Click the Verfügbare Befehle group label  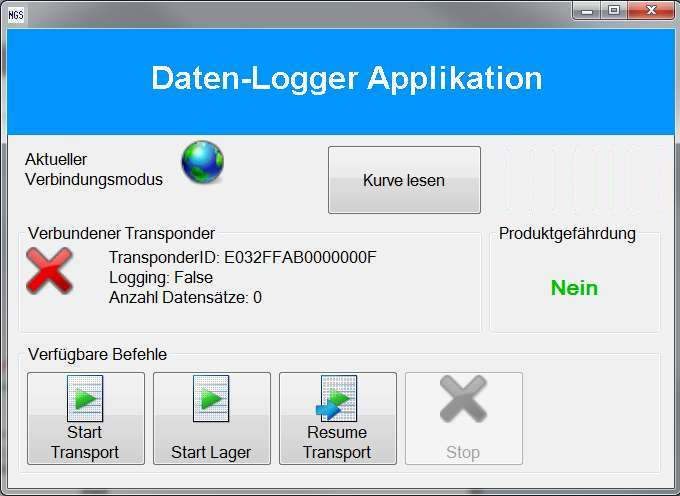coord(98,354)
